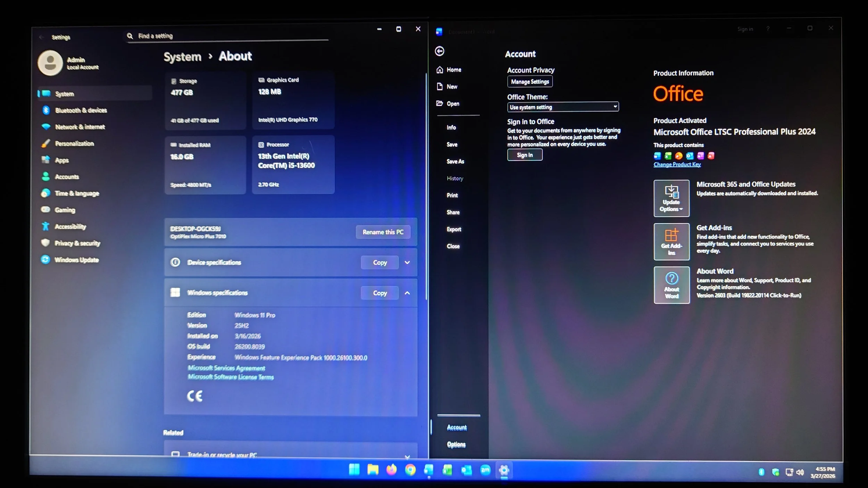This screenshot has width=868, height=488.
Task: Open Excel from the taskbar
Action: pos(448,470)
